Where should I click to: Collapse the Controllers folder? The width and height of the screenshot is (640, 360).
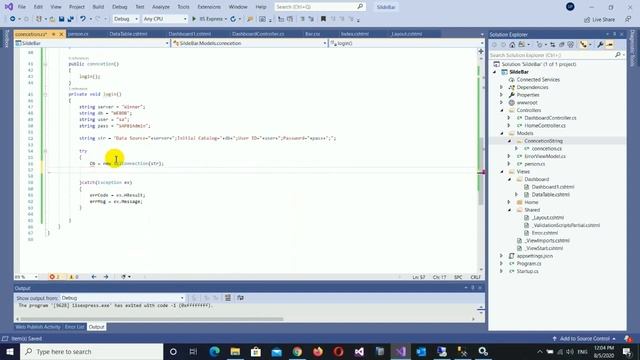(x=502, y=110)
